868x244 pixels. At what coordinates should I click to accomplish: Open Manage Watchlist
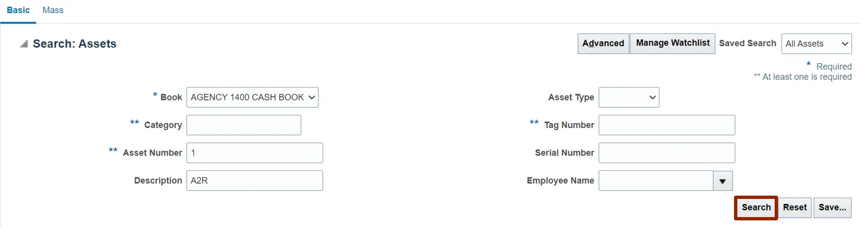point(673,43)
